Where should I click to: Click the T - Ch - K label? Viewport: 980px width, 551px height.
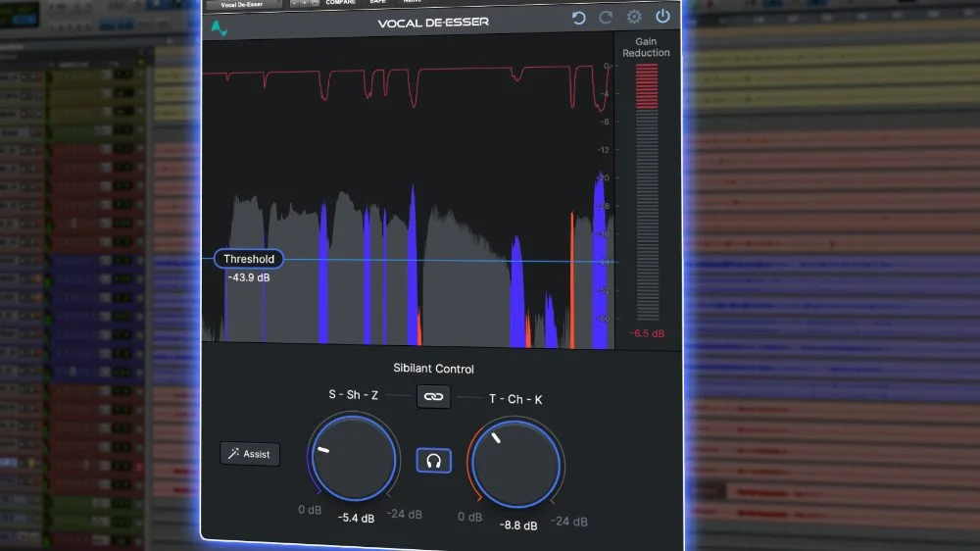coord(515,399)
